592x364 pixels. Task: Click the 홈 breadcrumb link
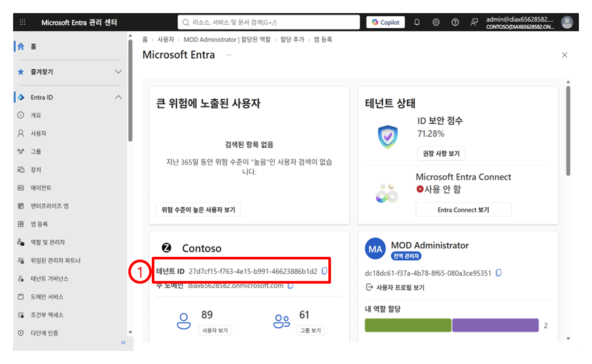point(145,40)
